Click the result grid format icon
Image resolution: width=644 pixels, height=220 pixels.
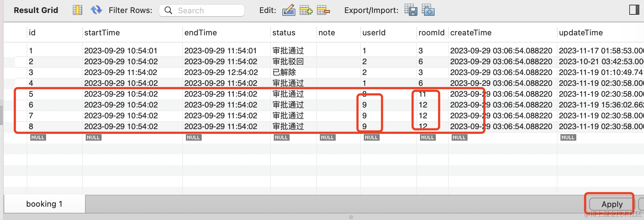coord(77,10)
